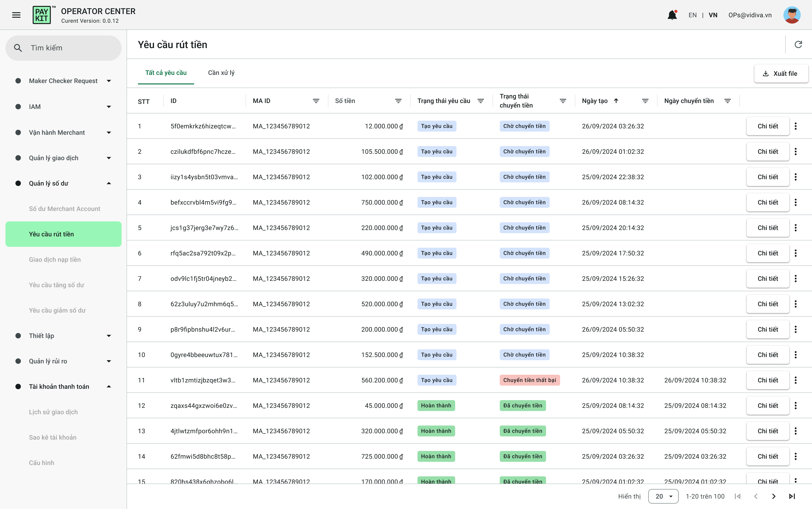Open three-dot menu for row 1

[795, 126]
